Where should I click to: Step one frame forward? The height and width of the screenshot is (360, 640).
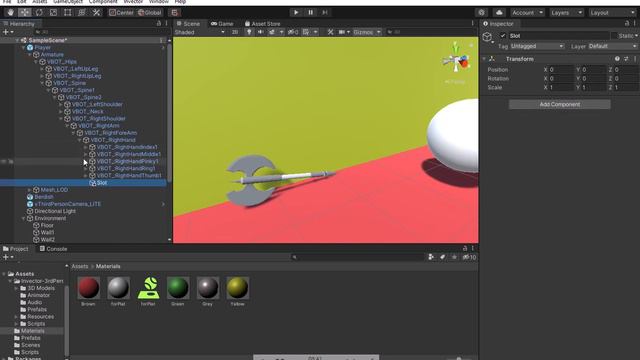[x=324, y=13]
